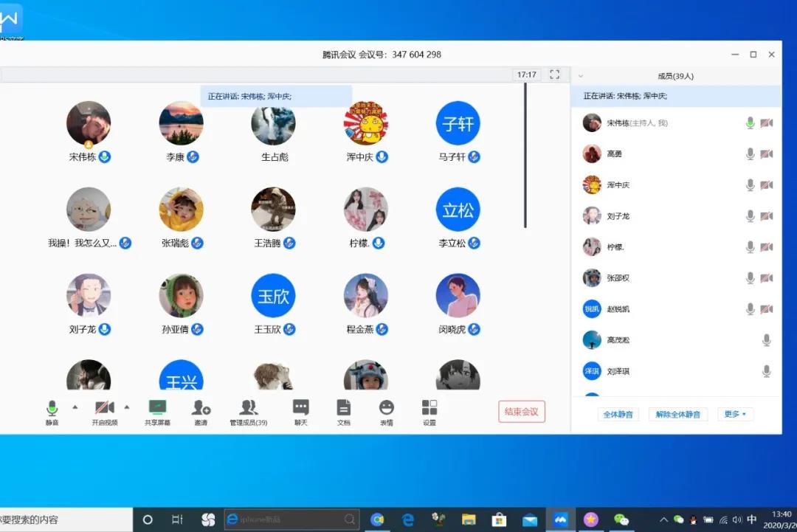Viewport: 797px width, 532px height.
Task: Click camera icon in 高勇 member row
Action: 767,154
